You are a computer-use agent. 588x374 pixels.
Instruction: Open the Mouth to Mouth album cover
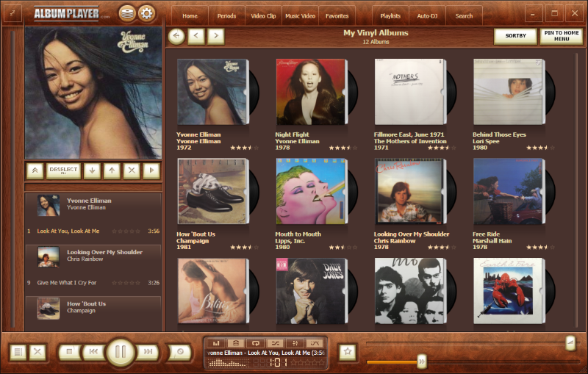click(307, 192)
